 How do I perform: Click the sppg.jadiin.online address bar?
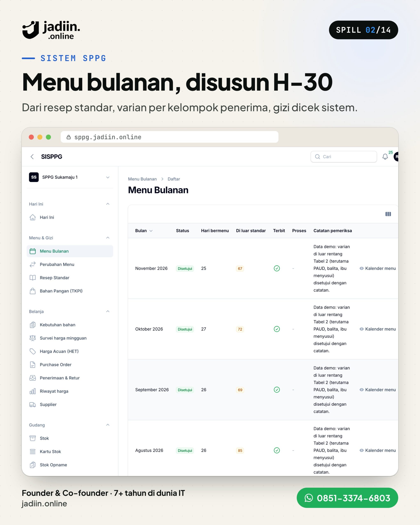[169, 137]
